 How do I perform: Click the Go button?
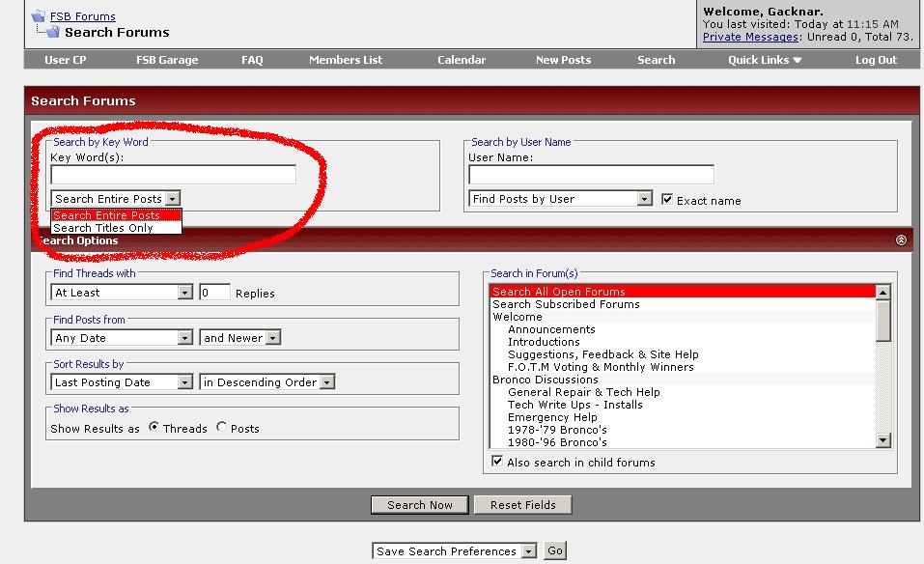click(x=554, y=550)
